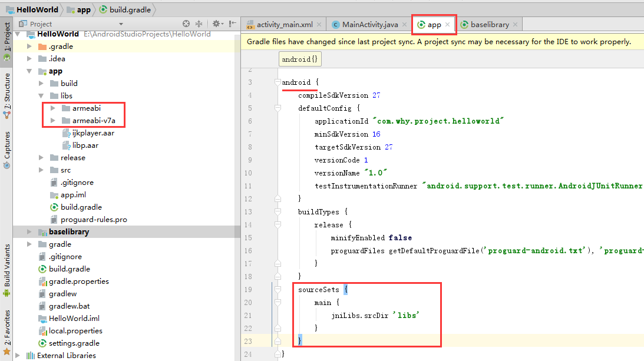Collapse the app module folder
Screen dimensions: 644x361
[x=29, y=71]
